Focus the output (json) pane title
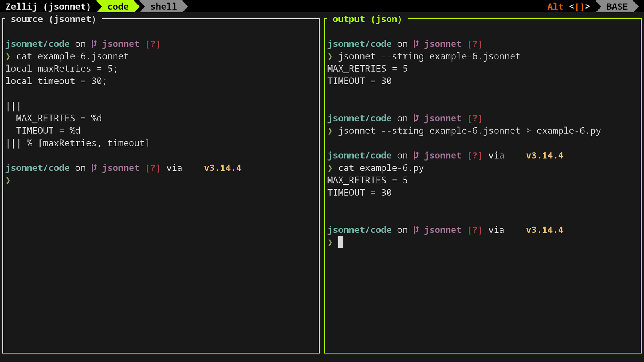 click(367, 19)
